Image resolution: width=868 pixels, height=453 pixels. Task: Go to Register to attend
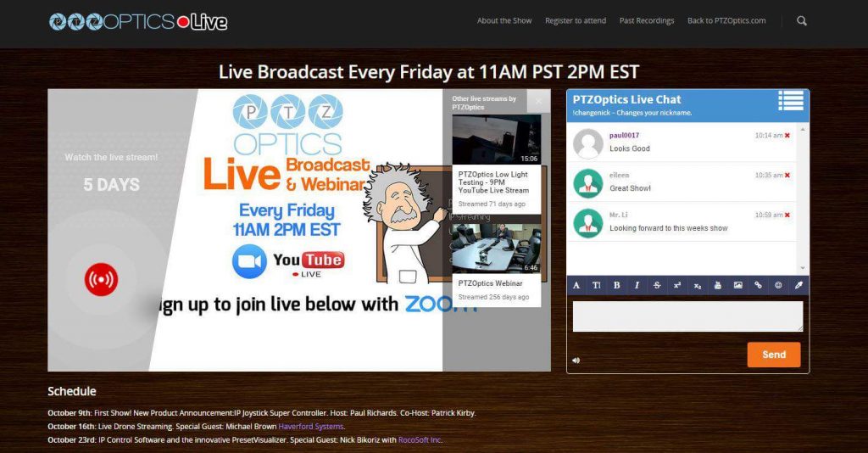[x=576, y=20]
